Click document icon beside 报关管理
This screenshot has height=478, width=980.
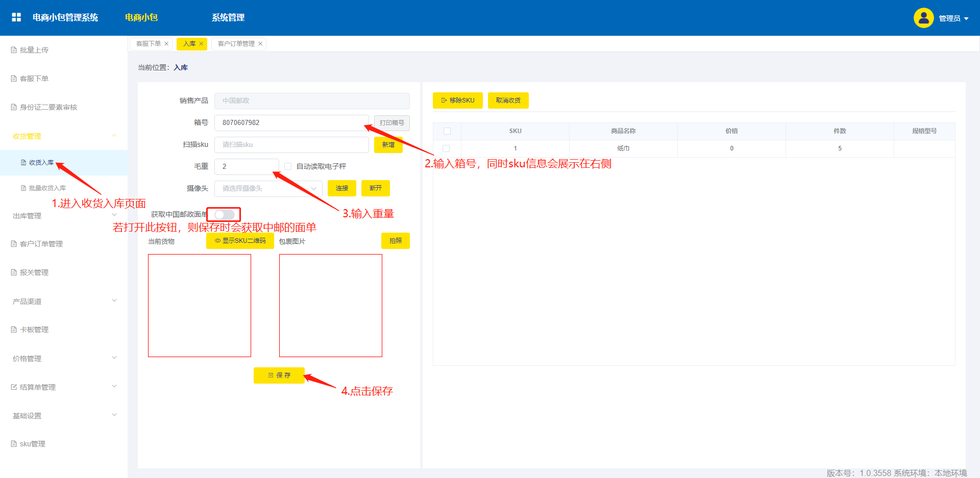click(14, 272)
